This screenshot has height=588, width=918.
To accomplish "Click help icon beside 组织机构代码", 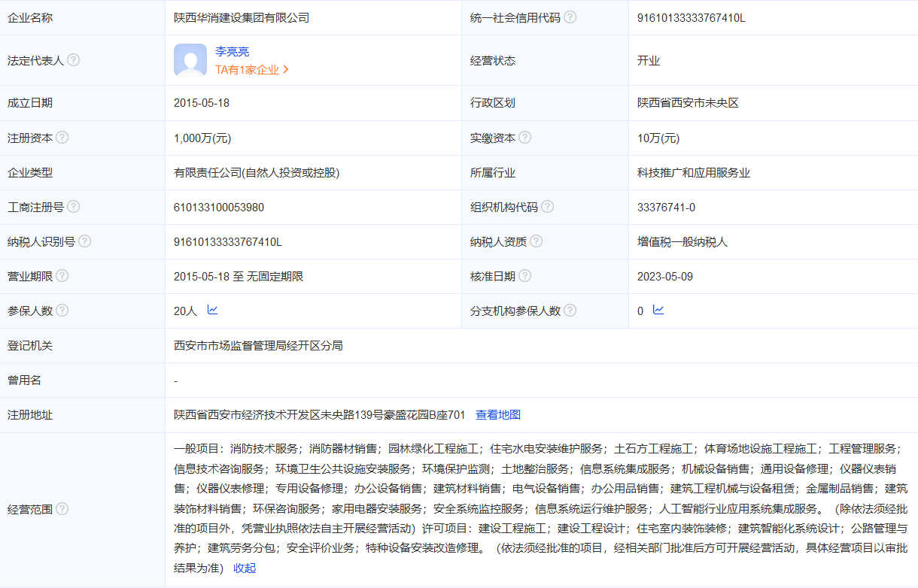I will pos(547,207).
